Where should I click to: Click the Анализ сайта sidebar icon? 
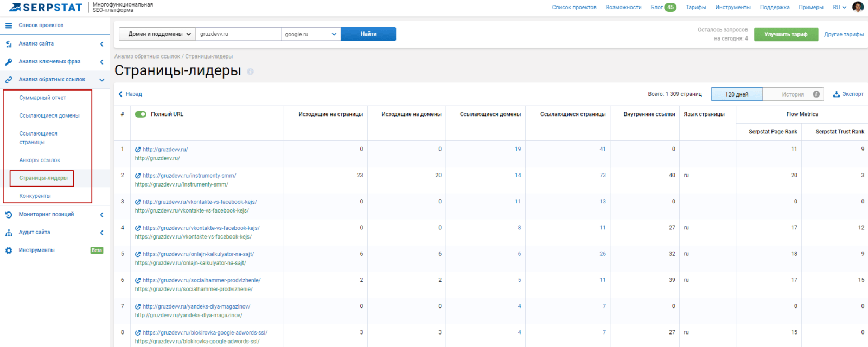tap(9, 44)
